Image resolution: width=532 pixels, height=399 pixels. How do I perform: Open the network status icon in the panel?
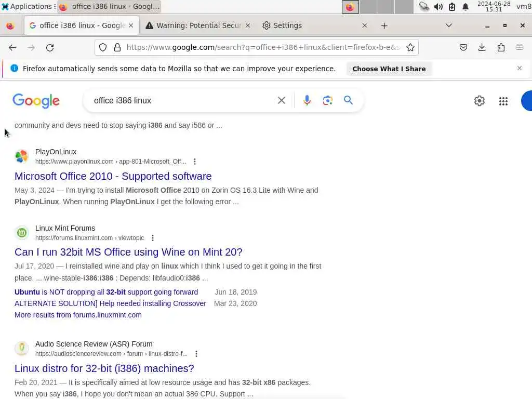[x=424, y=6]
